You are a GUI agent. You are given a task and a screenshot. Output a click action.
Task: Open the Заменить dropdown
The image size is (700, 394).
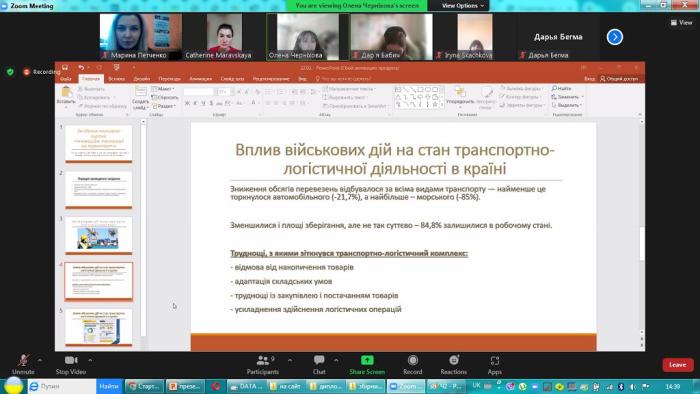point(567,97)
